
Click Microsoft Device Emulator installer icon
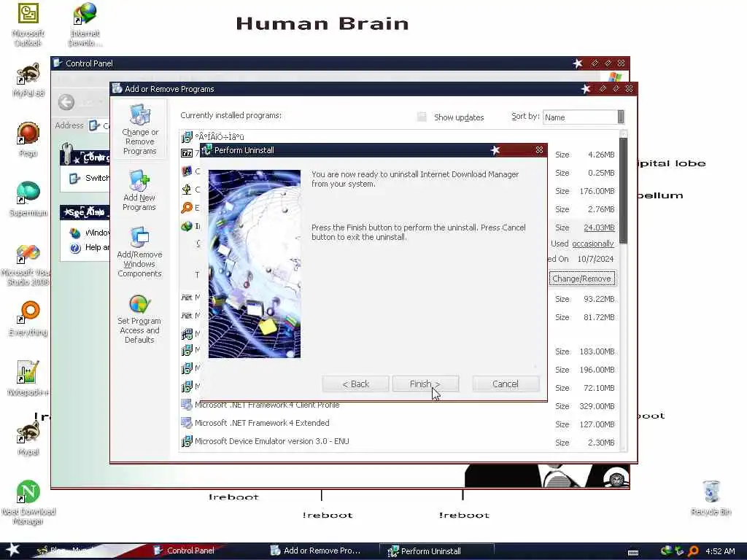pyautogui.click(x=186, y=441)
